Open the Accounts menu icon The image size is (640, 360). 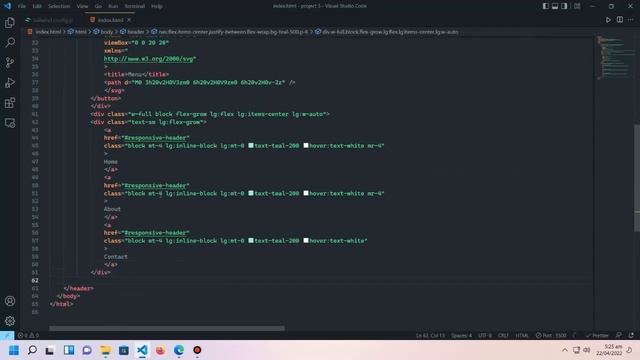click(10, 301)
